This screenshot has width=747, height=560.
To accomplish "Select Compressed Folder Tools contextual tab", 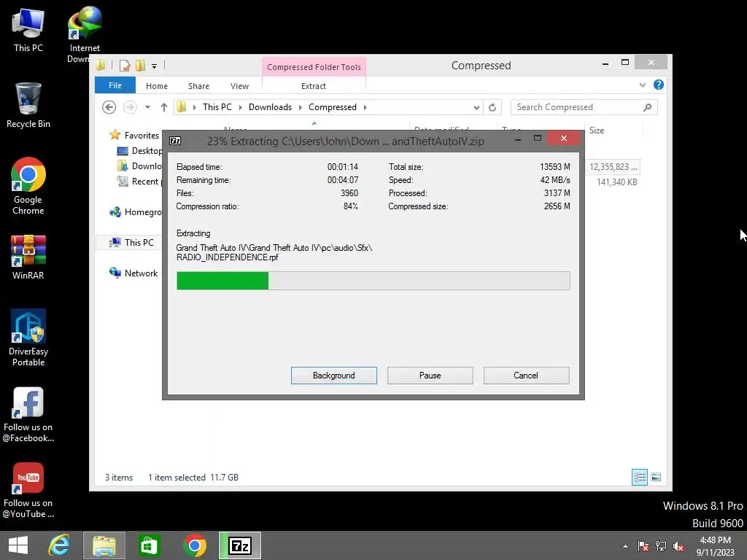I will (x=314, y=67).
